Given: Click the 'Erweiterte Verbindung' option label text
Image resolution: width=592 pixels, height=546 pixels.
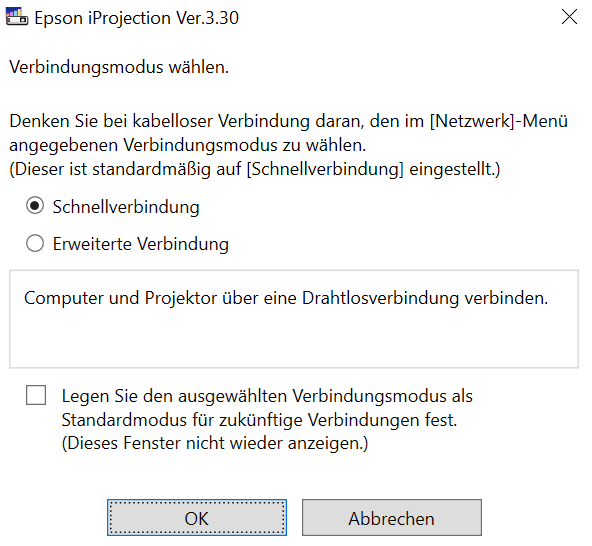Looking at the screenshot, I should pos(140,244).
